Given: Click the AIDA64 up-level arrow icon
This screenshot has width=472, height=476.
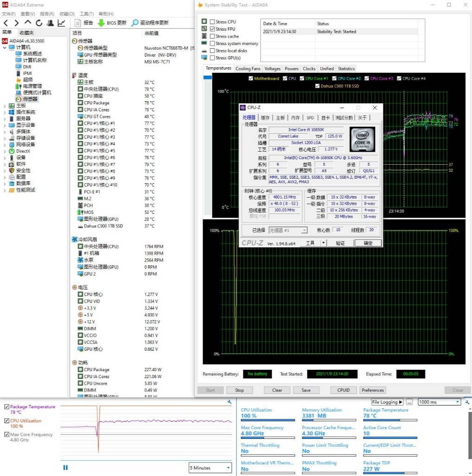Looking at the screenshot, I should point(28,22).
